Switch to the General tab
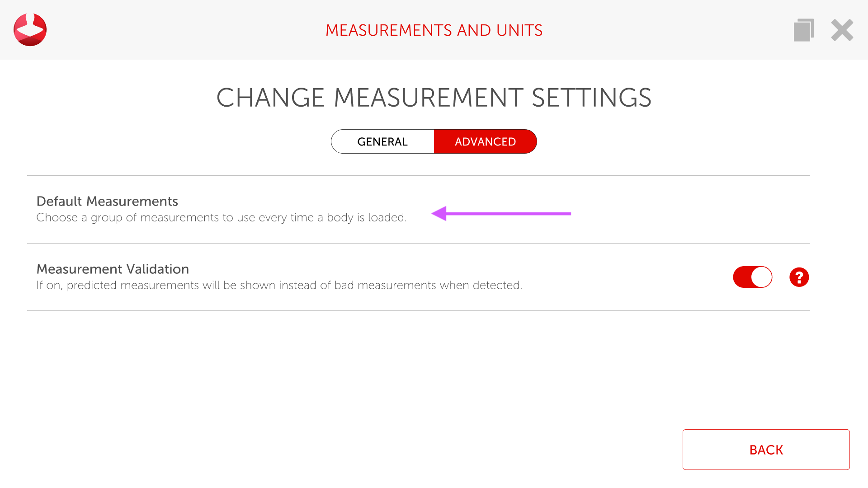 coord(382,141)
